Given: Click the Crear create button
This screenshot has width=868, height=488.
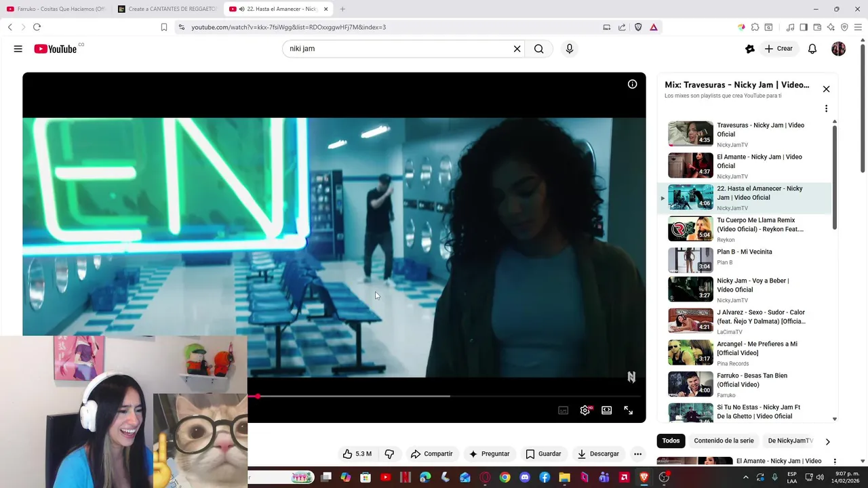Looking at the screenshot, I should pos(778,49).
